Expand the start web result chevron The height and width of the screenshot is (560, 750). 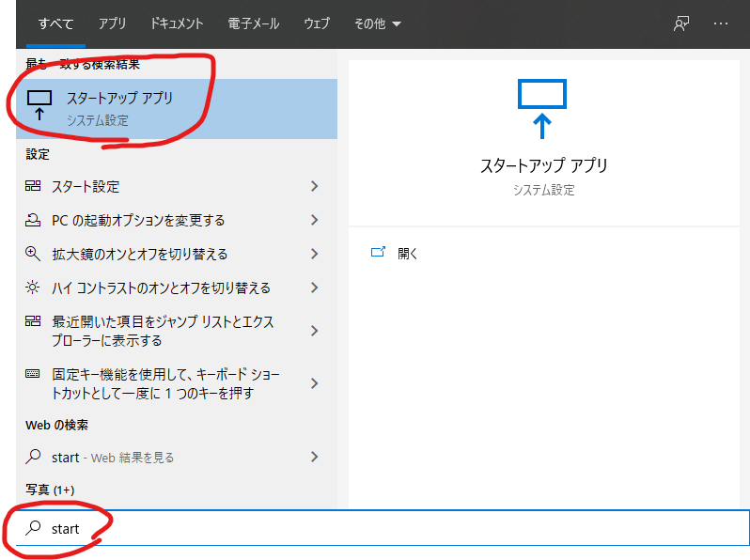[314, 458]
